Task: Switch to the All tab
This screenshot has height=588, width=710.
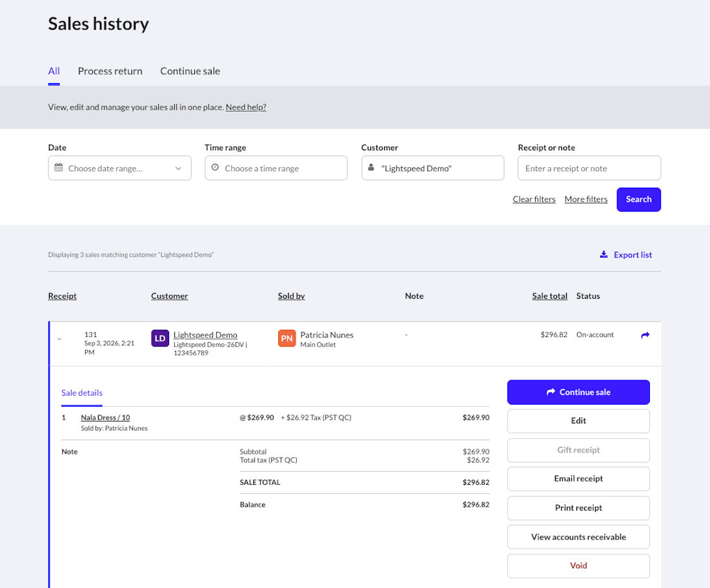Action: click(54, 71)
